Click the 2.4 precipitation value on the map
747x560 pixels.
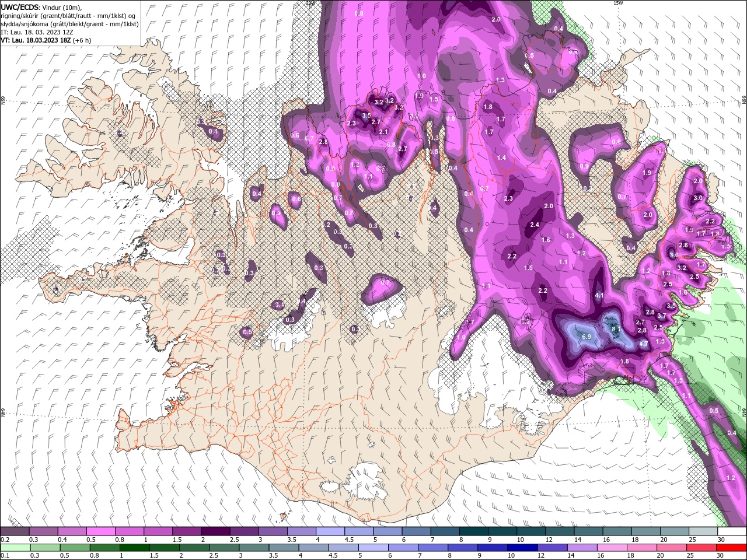point(535,225)
